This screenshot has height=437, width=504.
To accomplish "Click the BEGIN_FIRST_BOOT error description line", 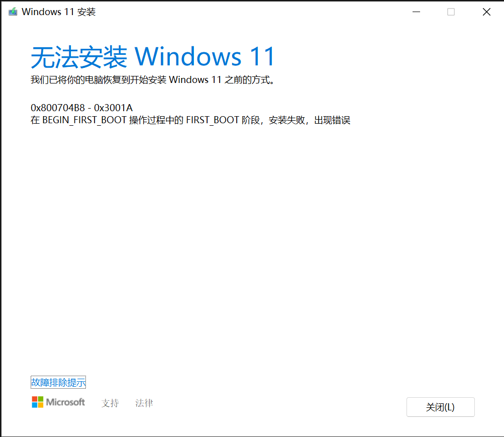I will (190, 120).
